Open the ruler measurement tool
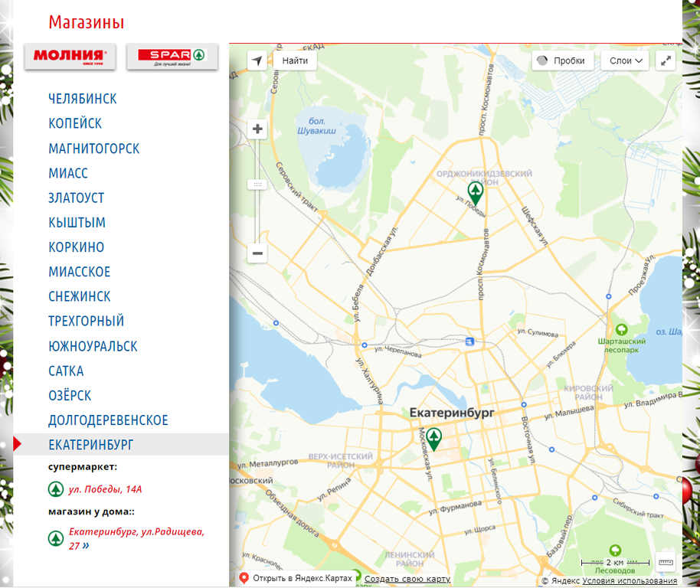Viewport: 700px width, 588px height. point(666,563)
